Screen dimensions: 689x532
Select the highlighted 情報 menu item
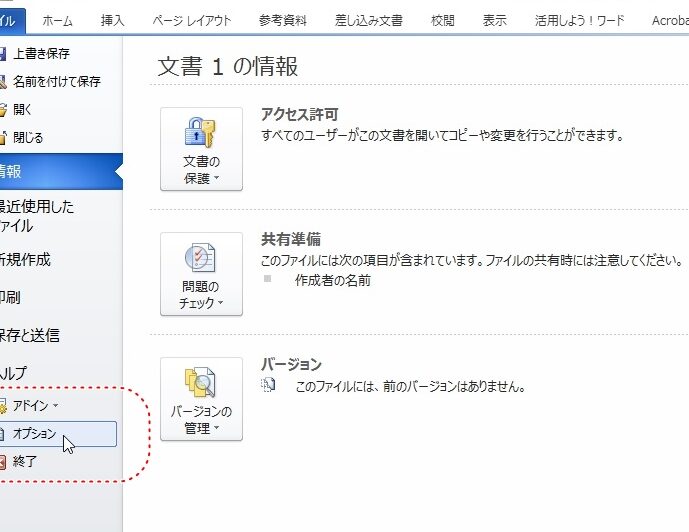(61, 171)
